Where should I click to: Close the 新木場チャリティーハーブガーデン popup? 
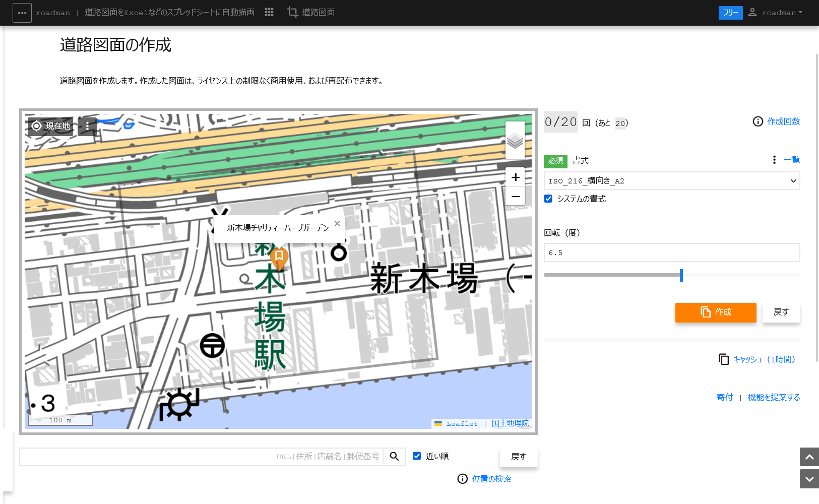click(x=337, y=223)
